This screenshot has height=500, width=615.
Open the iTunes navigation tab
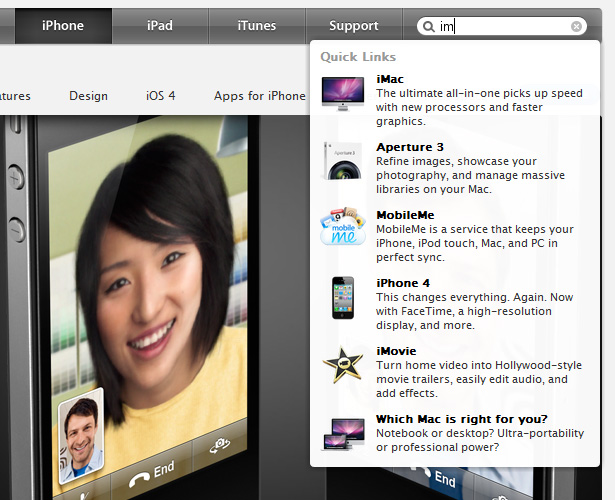tap(257, 26)
